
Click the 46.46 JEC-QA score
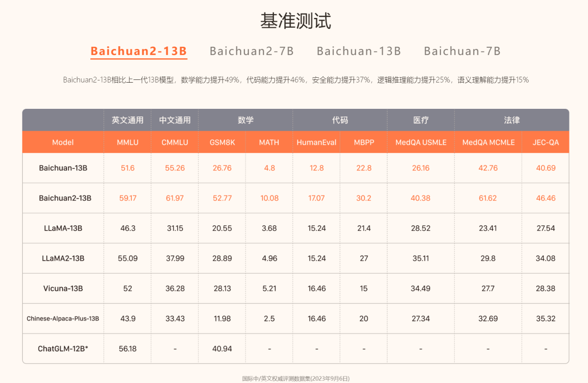(x=546, y=198)
